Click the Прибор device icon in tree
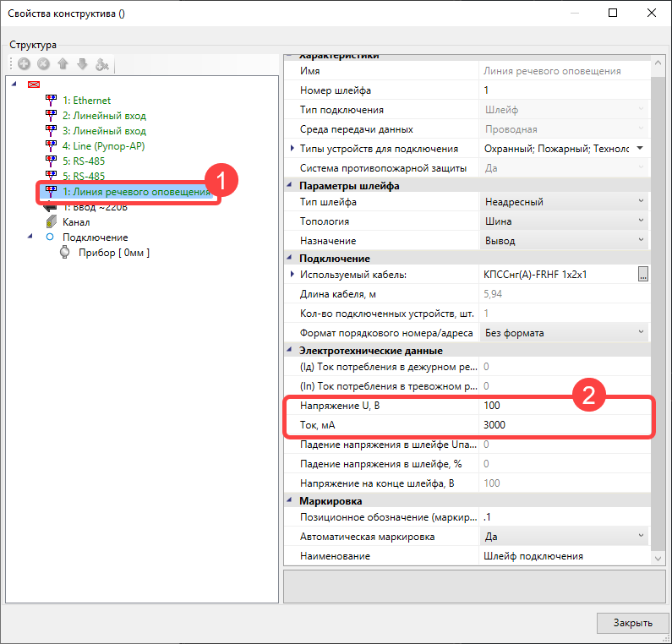Viewport: 672px width, 644px height. tap(66, 253)
